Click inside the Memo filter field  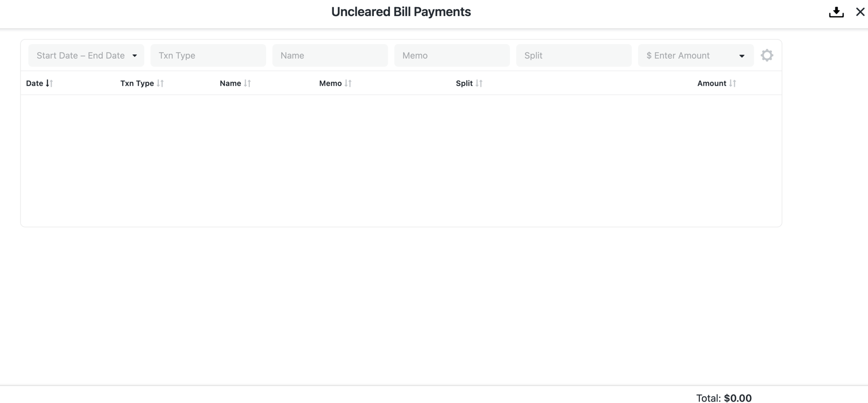tap(451, 55)
